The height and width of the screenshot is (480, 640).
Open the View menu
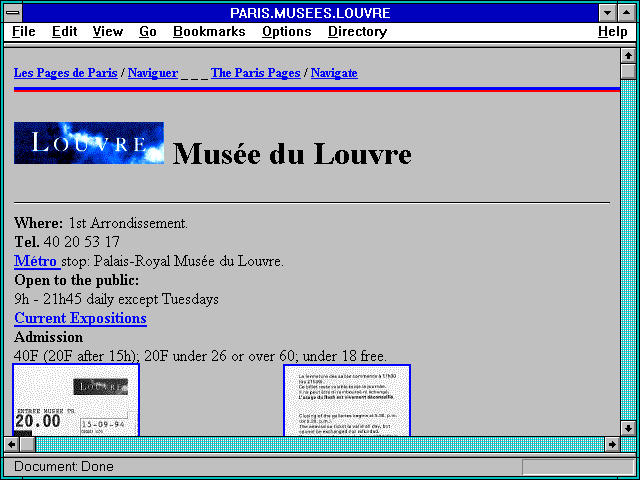click(108, 31)
